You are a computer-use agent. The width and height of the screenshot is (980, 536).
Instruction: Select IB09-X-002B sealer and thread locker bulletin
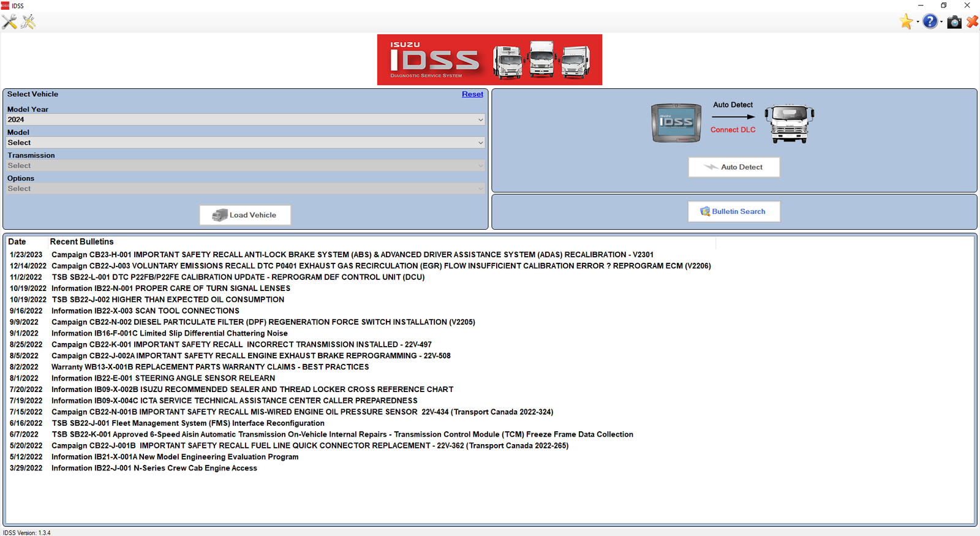click(252, 390)
